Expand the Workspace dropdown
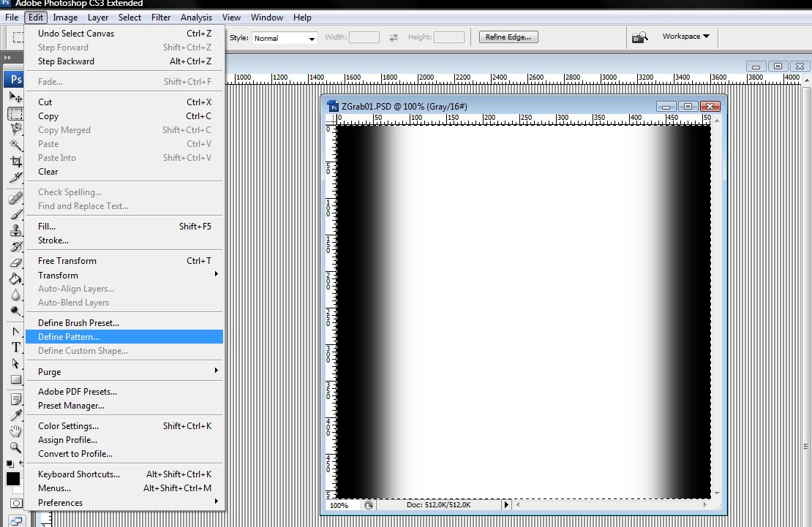The image size is (812, 527). (685, 37)
